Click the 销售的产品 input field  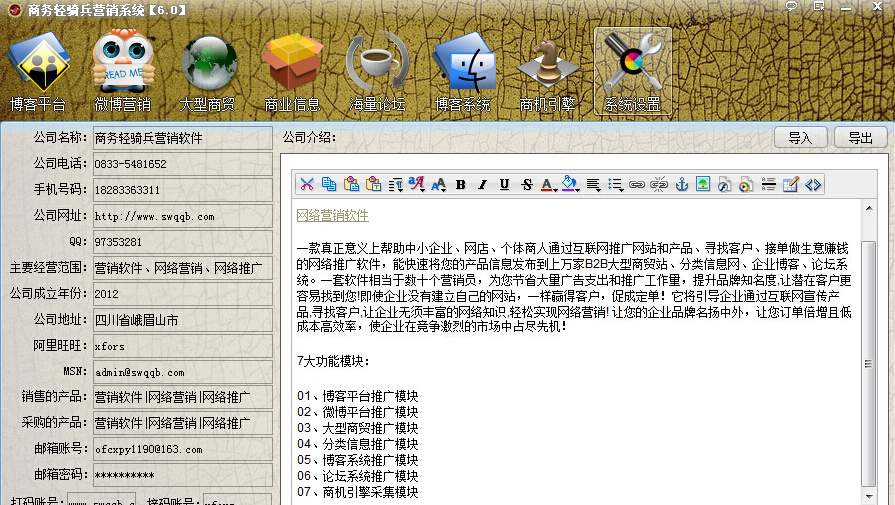(182, 397)
